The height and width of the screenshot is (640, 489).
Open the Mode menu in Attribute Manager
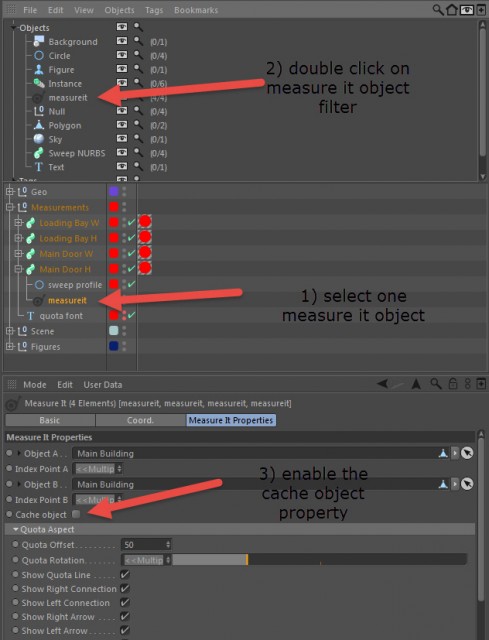[35, 384]
